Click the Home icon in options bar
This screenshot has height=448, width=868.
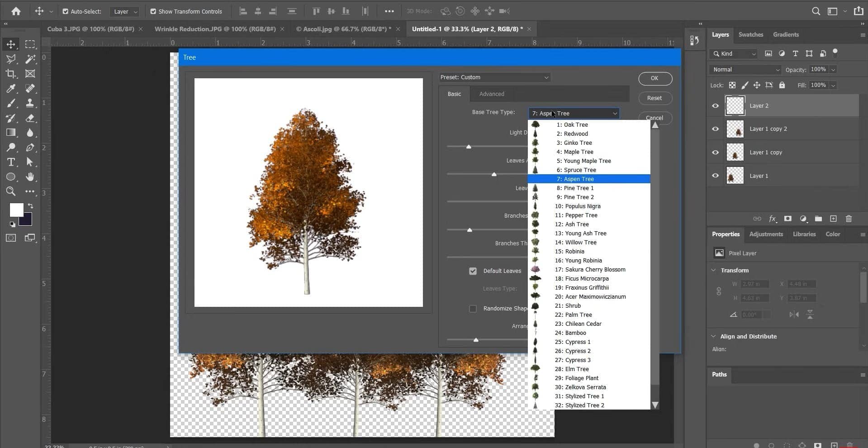tap(16, 11)
